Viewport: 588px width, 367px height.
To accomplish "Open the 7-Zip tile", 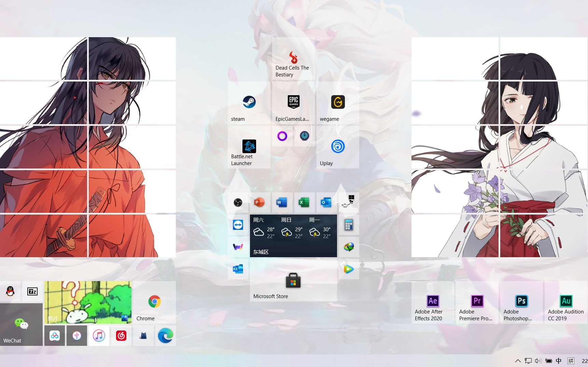I will (x=32, y=291).
